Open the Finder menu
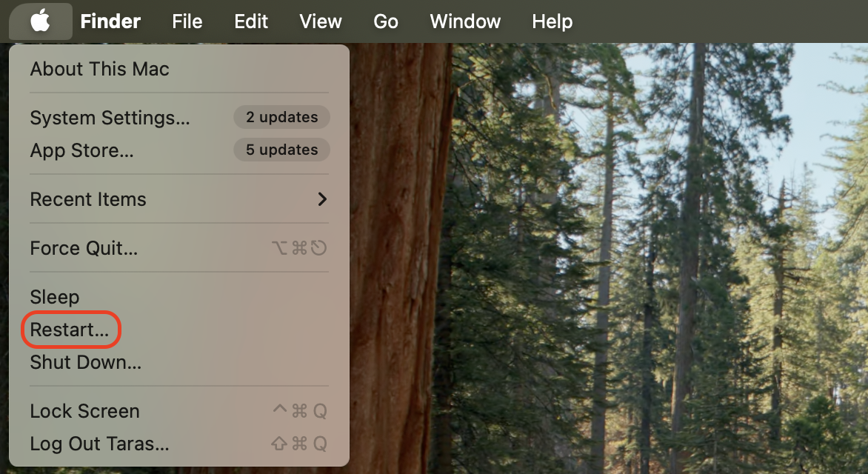This screenshot has width=868, height=474. click(110, 21)
